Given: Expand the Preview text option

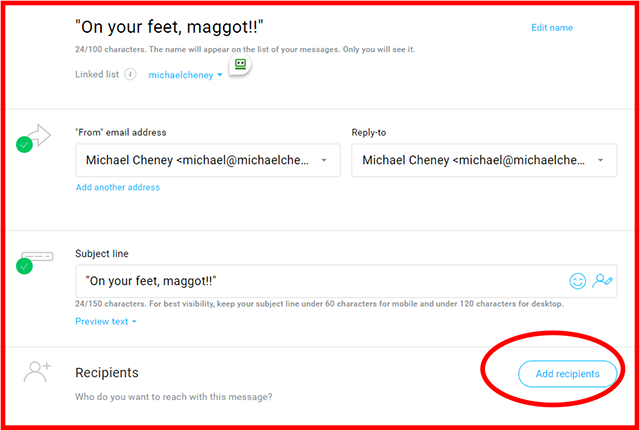Looking at the screenshot, I should [x=106, y=321].
